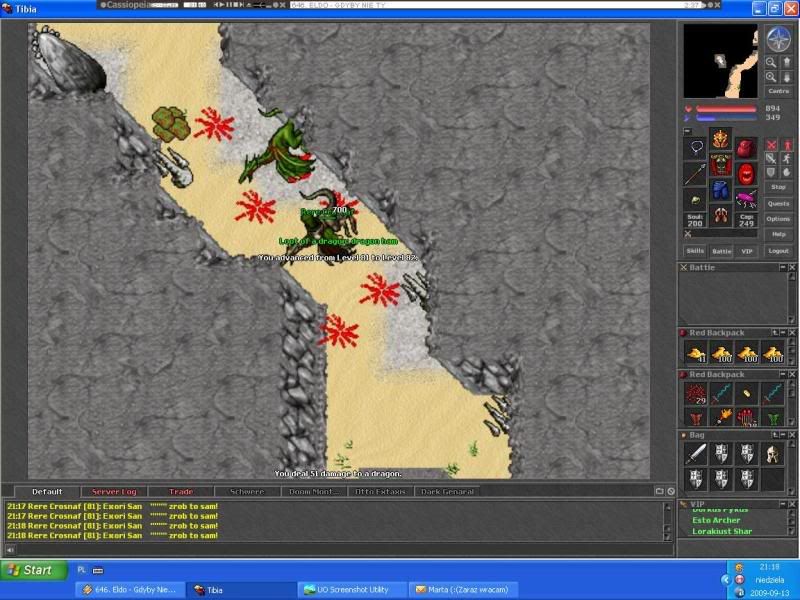Toggle secure mode hand icon
Image resolution: width=800 pixels, height=600 pixels.
tap(787, 172)
